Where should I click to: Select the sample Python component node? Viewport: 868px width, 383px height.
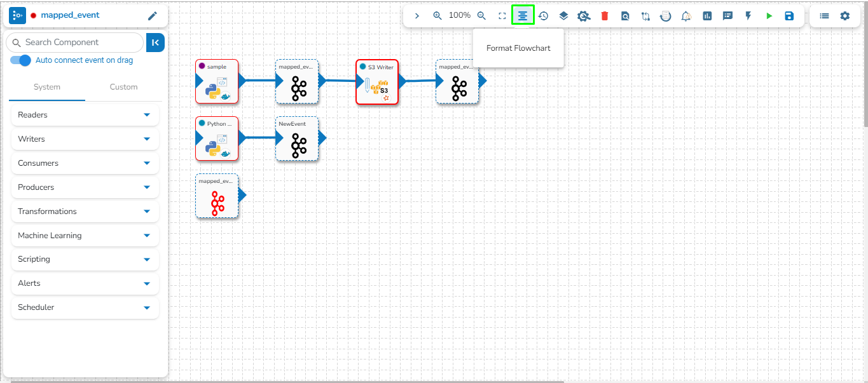[x=217, y=81]
